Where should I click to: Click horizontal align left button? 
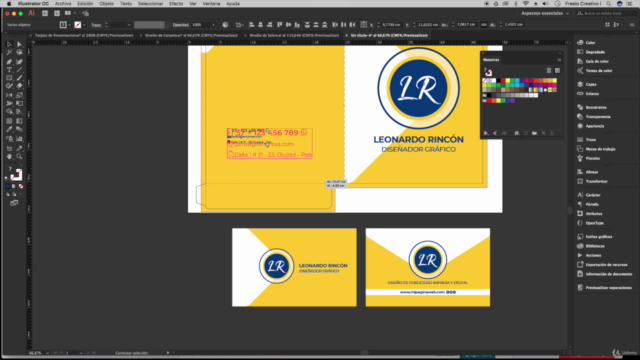click(x=251, y=25)
